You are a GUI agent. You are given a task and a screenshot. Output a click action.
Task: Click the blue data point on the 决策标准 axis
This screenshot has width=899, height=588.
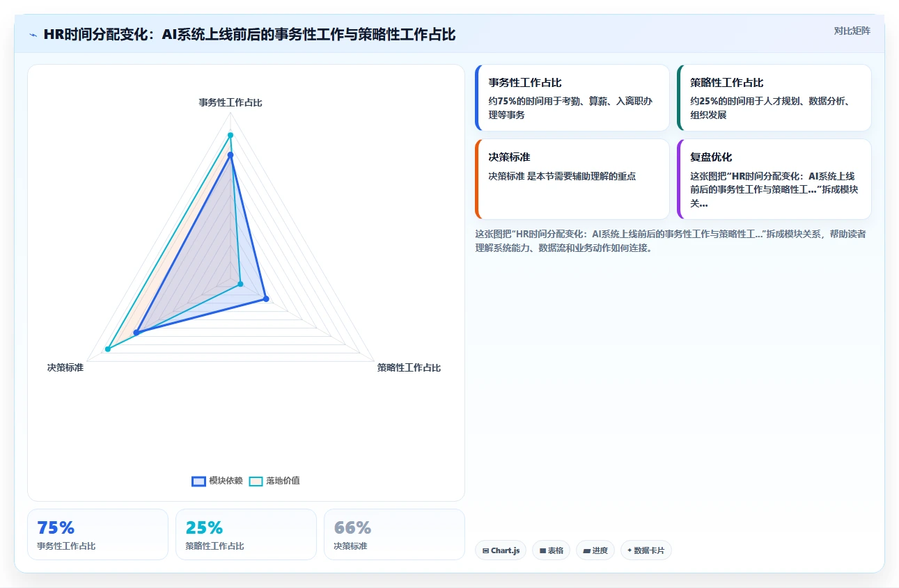pyautogui.click(x=136, y=333)
